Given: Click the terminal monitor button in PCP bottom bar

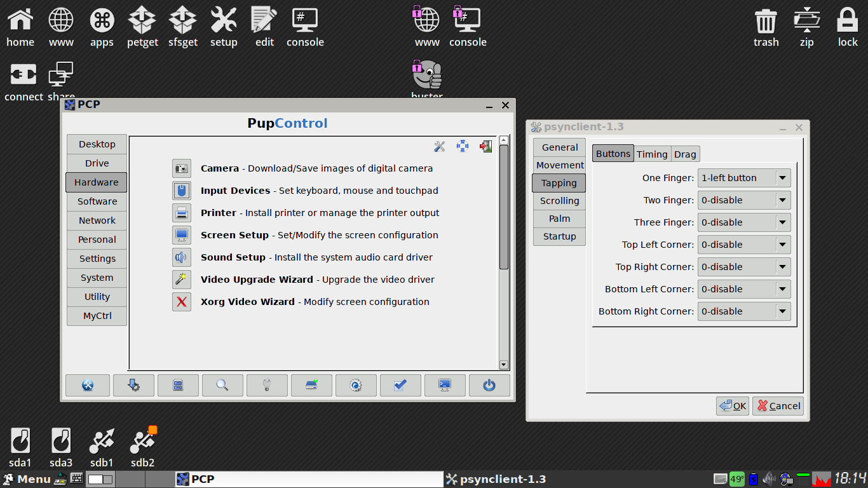Looking at the screenshot, I should [x=445, y=385].
